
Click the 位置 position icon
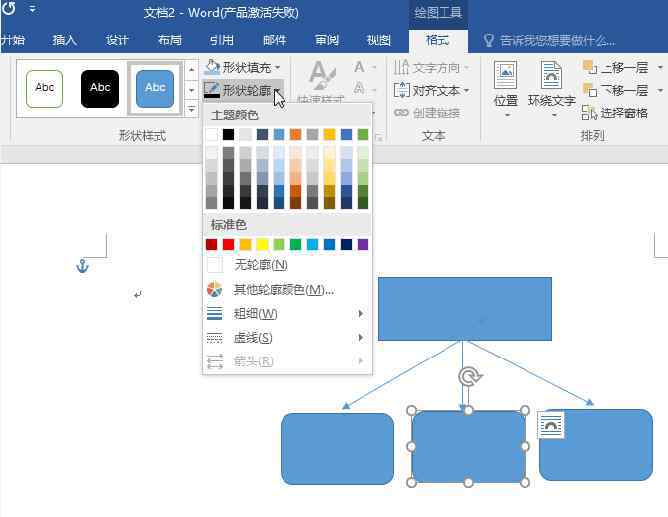(x=505, y=75)
